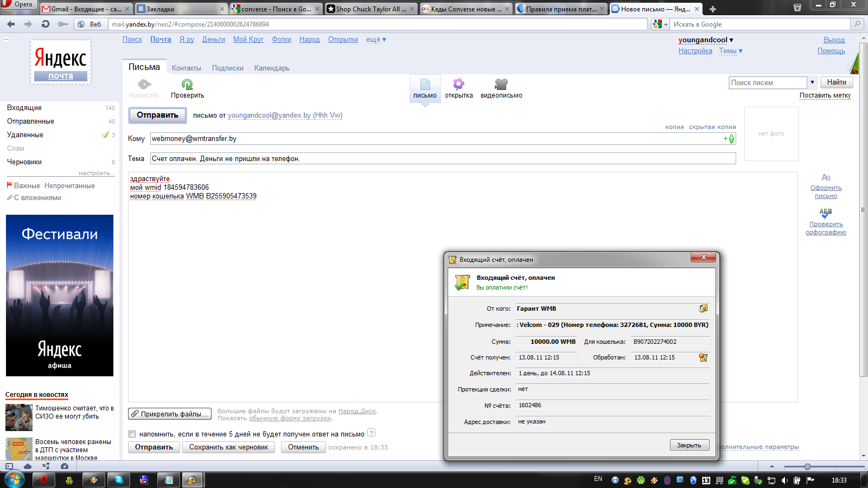Open the password manager key icon

click(63, 24)
